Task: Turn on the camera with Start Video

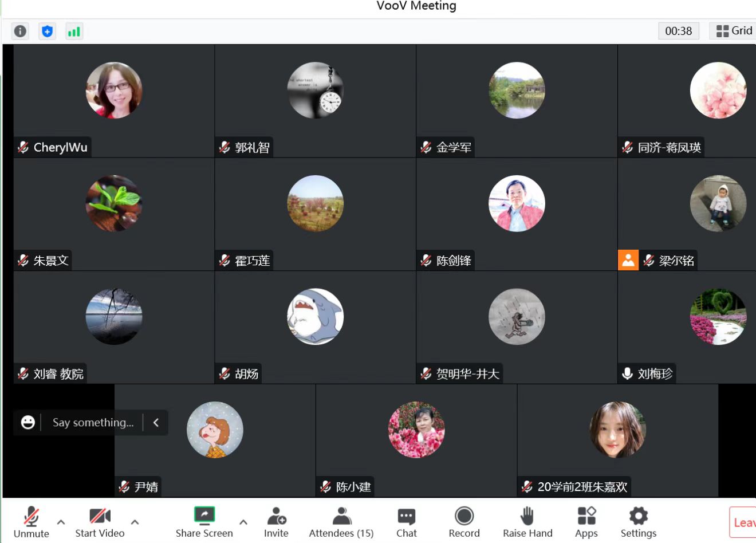Action: coord(100,522)
